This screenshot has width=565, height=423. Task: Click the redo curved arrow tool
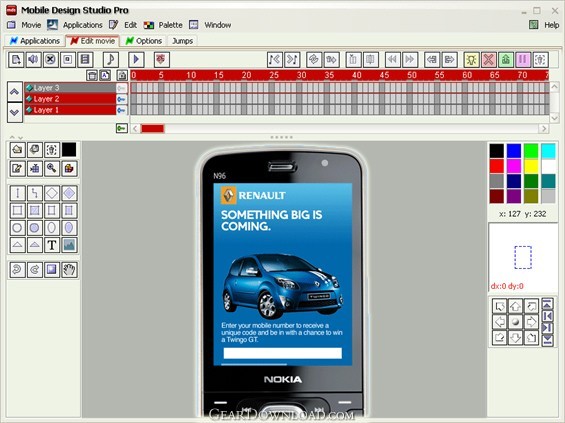tap(35, 270)
